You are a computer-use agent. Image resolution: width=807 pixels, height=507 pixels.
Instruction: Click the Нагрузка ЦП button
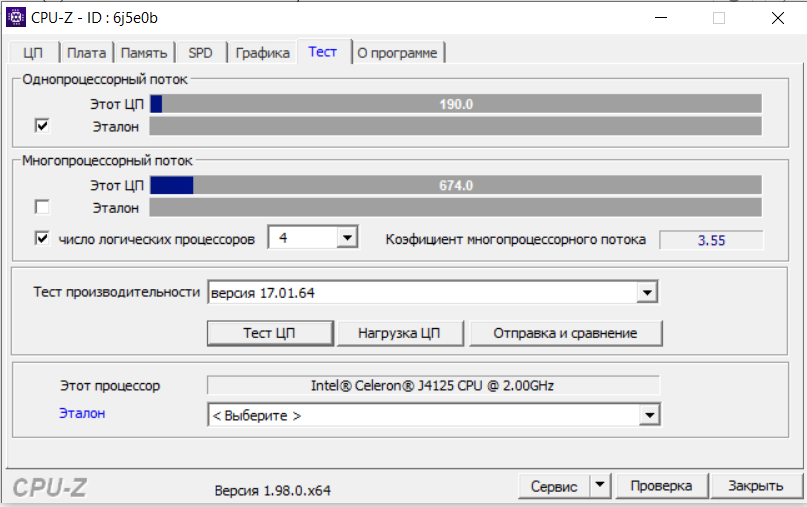pyautogui.click(x=399, y=333)
